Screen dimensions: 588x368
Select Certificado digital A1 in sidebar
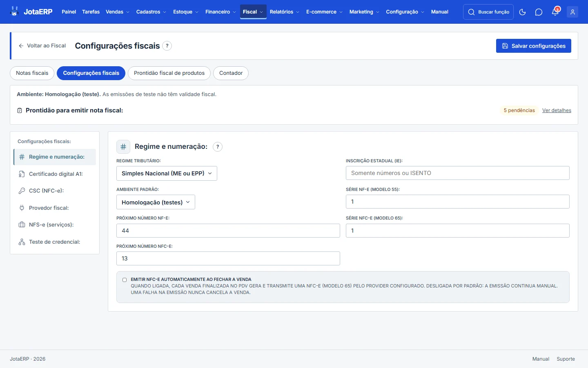point(55,174)
